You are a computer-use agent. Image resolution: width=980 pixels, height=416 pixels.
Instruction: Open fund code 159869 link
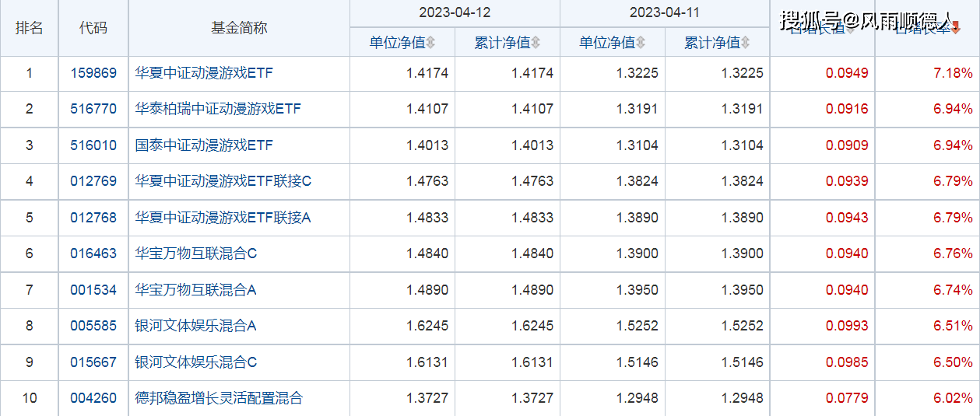(93, 73)
